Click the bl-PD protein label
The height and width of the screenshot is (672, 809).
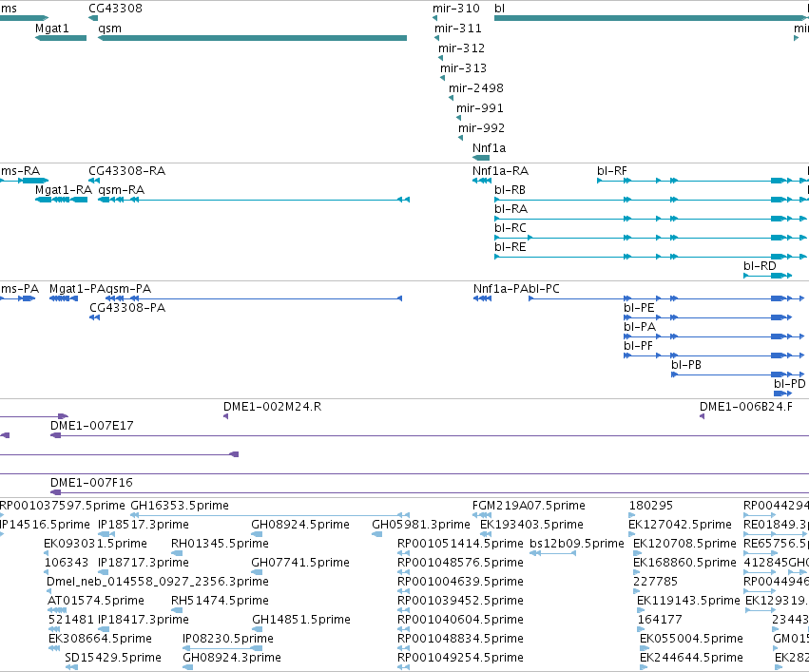(x=789, y=384)
